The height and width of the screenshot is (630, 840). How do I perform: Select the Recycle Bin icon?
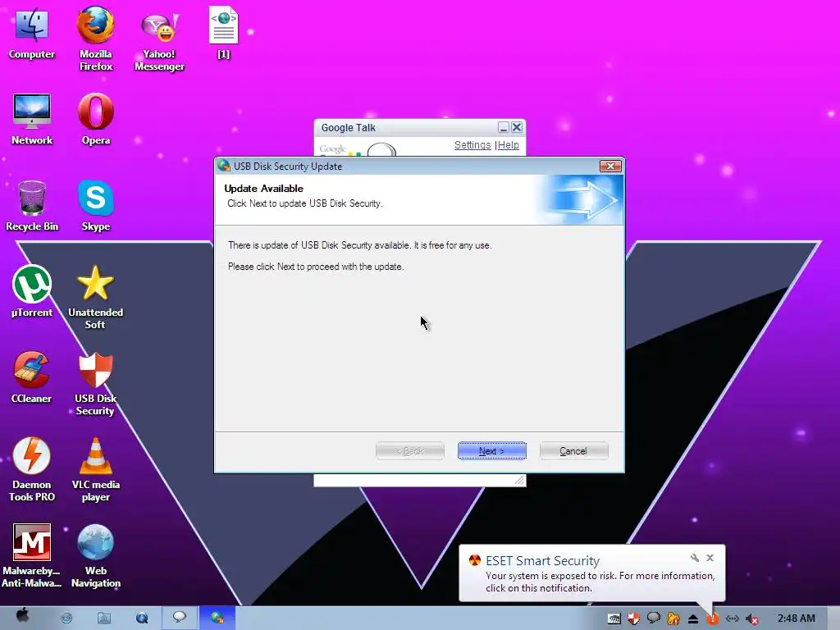click(32, 206)
